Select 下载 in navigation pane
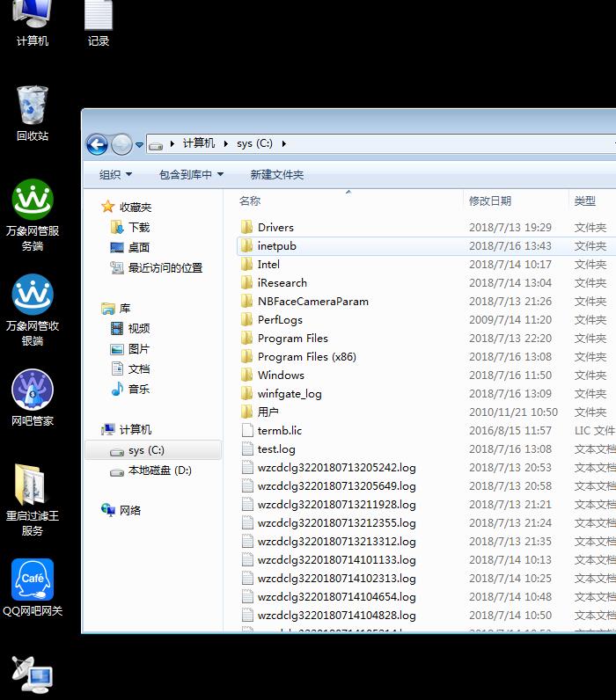 coord(130,227)
